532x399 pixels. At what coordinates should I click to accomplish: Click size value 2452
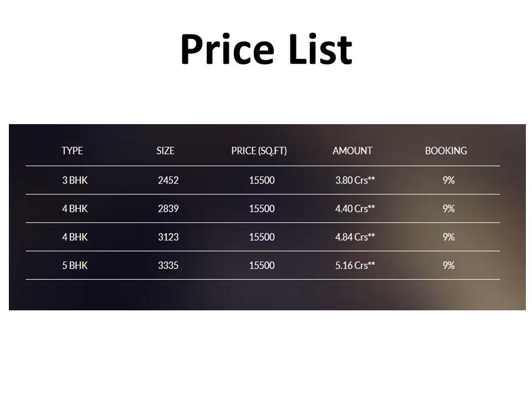point(168,180)
